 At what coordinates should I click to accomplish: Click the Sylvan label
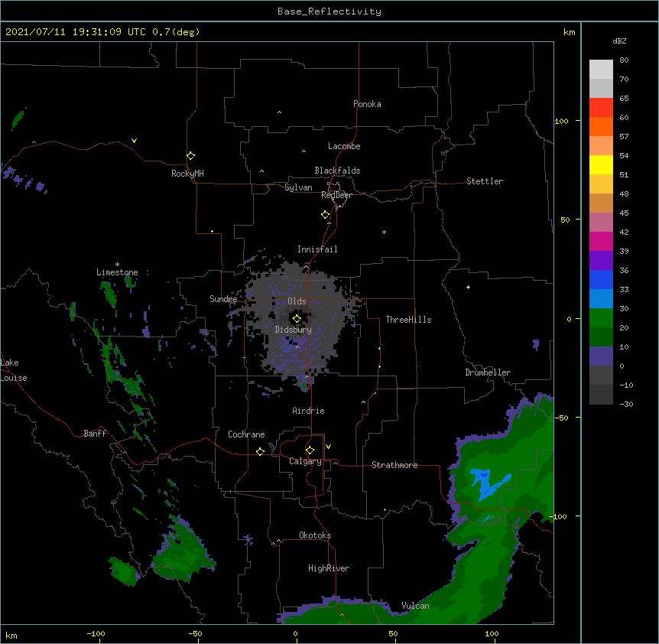coord(298,187)
